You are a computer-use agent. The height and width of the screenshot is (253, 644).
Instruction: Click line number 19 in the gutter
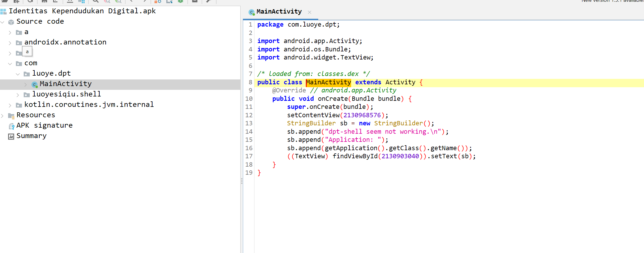(x=249, y=173)
